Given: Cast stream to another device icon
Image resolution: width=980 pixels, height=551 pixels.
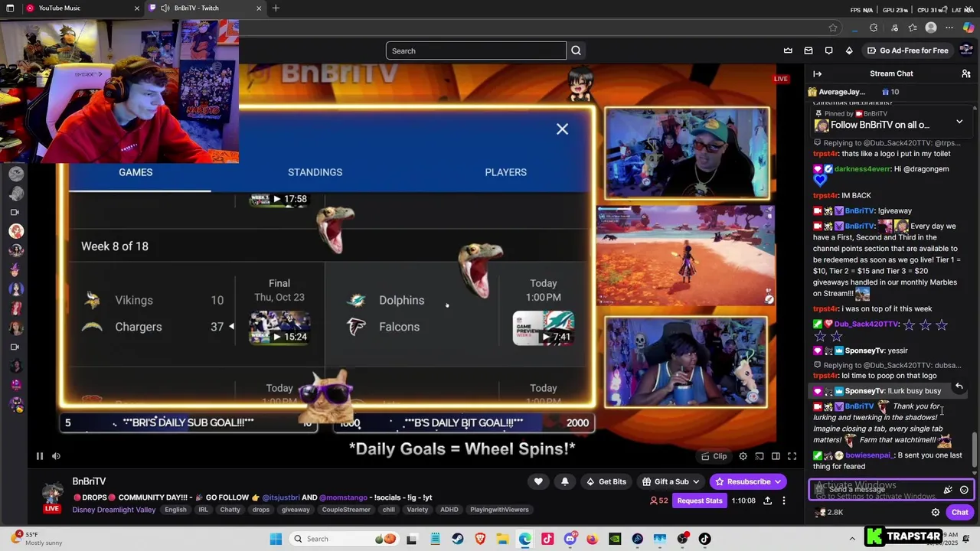Looking at the screenshot, I should 759,456.
